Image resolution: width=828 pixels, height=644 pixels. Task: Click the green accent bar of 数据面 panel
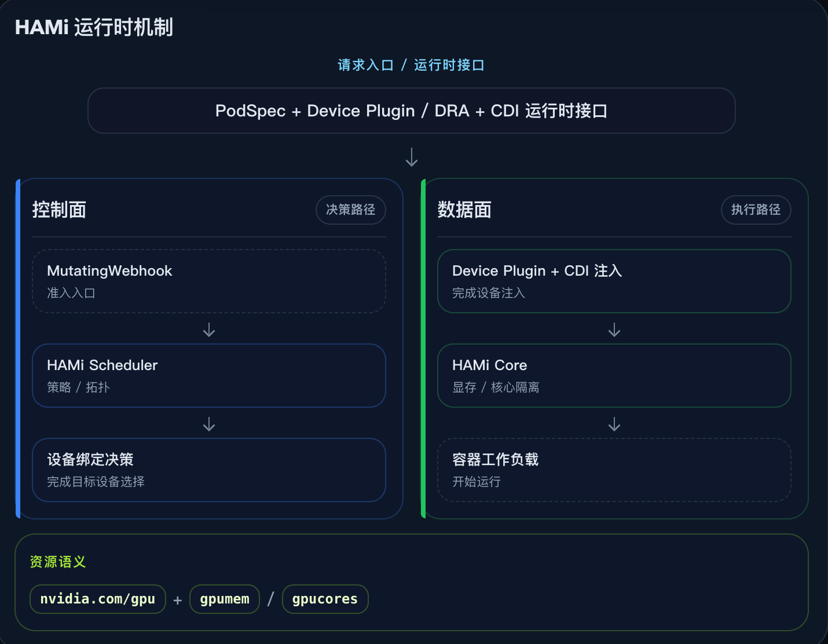click(423, 349)
